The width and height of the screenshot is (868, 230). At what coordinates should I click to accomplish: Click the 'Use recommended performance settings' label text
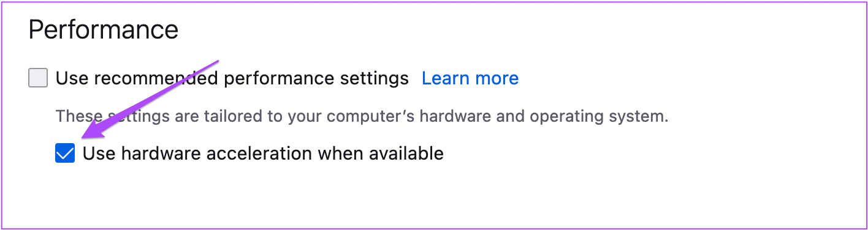(x=232, y=78)
